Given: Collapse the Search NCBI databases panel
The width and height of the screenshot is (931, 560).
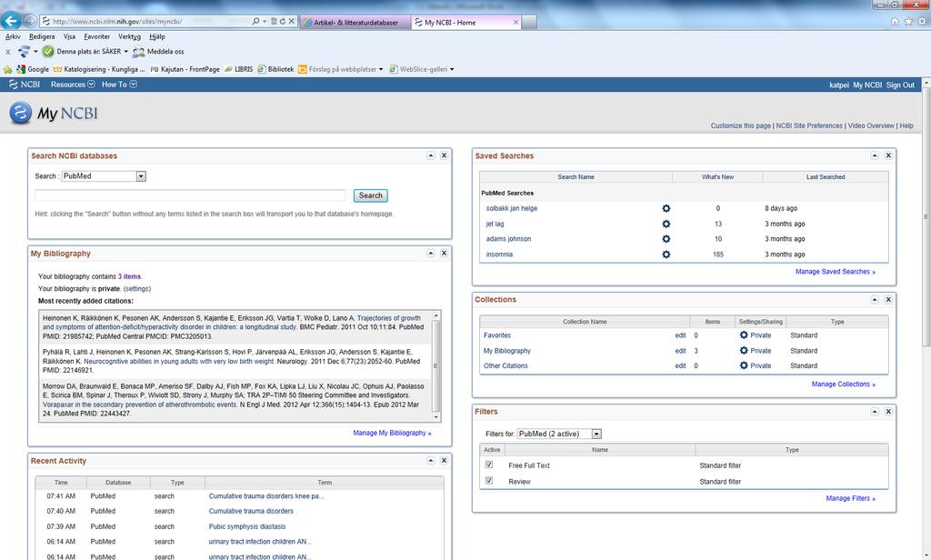Looking at the screenshot, I should 431,155.
